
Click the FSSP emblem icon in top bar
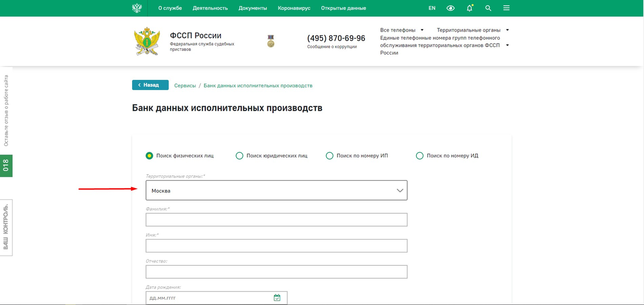(x=137, y=8)
